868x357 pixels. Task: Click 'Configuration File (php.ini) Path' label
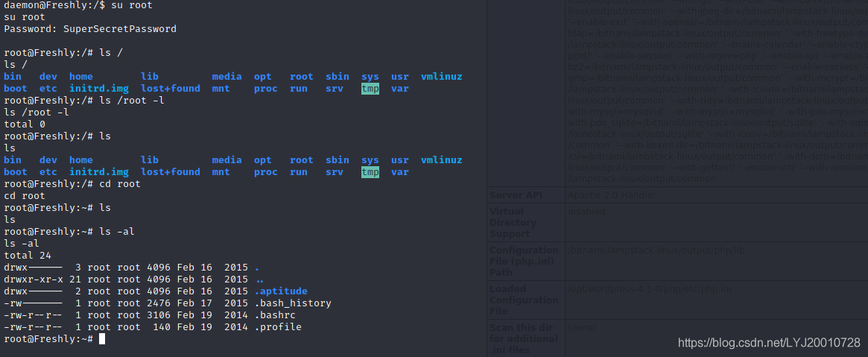click(523, 261)
